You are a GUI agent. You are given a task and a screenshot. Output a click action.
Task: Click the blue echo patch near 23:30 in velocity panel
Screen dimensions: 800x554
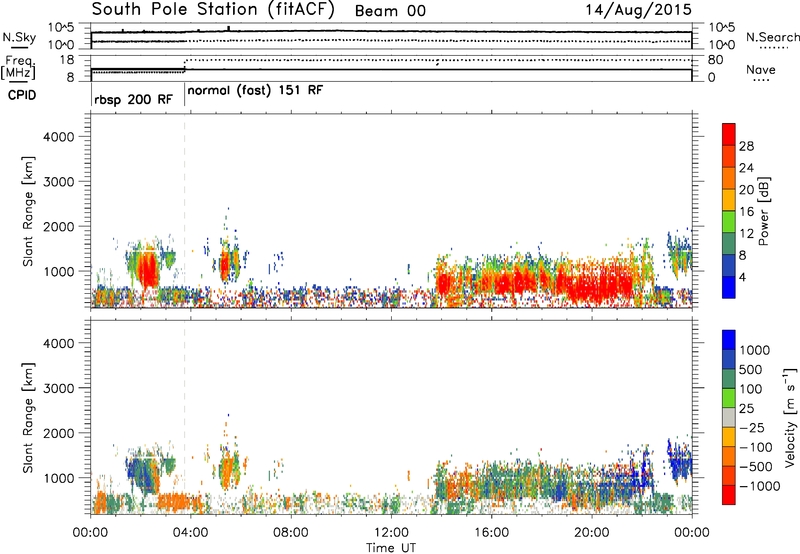coord(680,462)
